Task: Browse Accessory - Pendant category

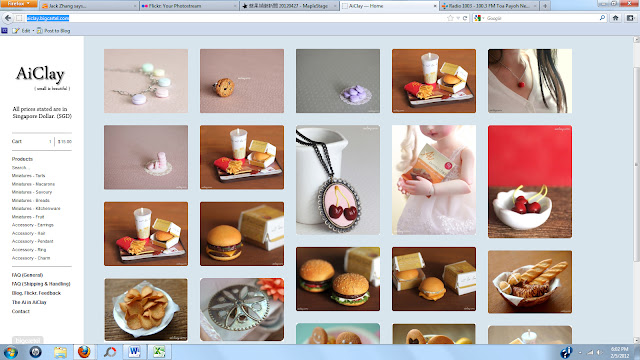Action: pyautogui.click(x=33, y=241)
